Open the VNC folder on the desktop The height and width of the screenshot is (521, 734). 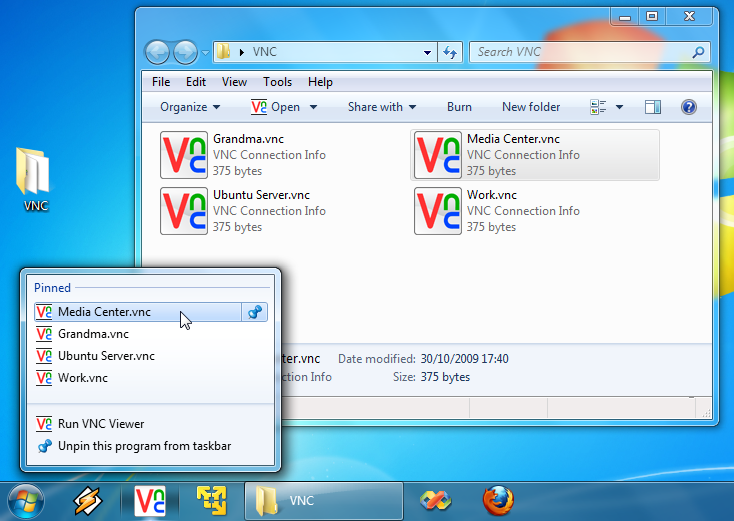pyautogui.click(x=34, y=180)
